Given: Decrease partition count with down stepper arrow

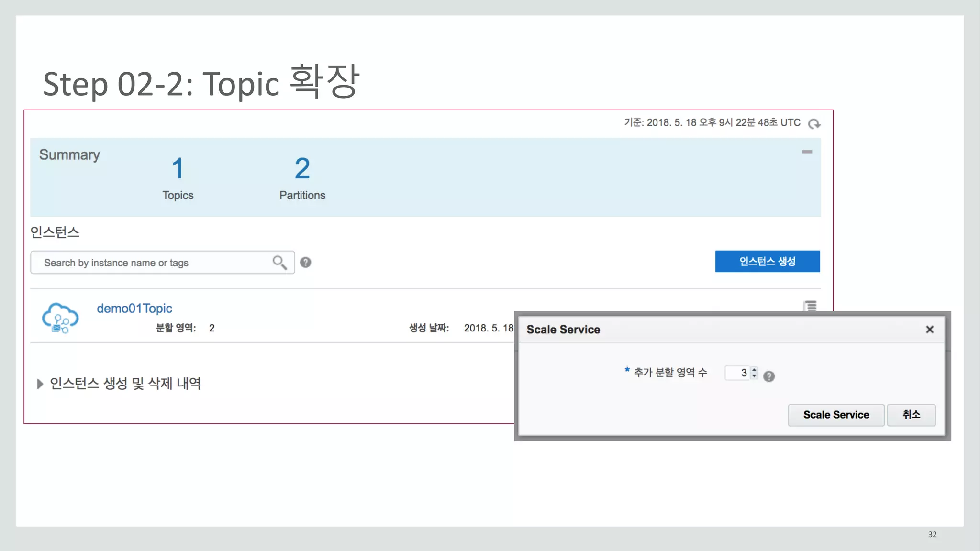Looking at the screenshot, I should (x=755, y=376).
